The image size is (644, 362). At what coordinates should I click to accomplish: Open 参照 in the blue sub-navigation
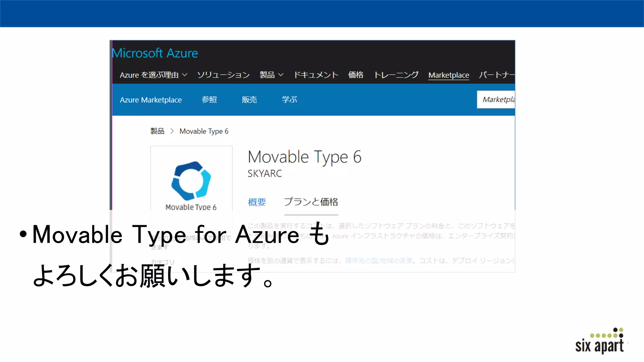point(209,100)
